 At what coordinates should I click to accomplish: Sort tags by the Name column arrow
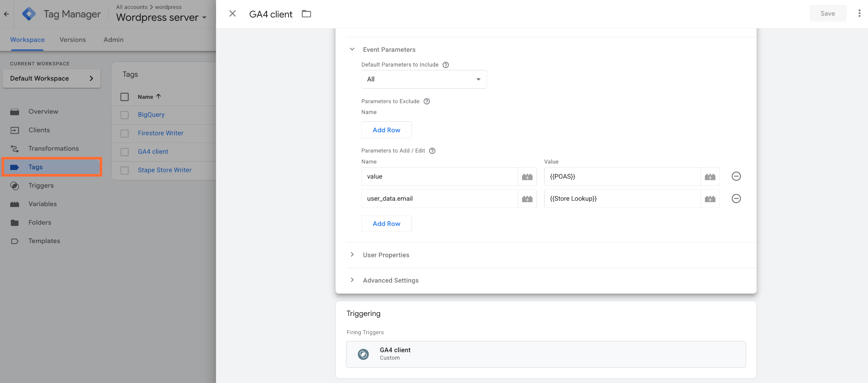[x=159, y=96]
